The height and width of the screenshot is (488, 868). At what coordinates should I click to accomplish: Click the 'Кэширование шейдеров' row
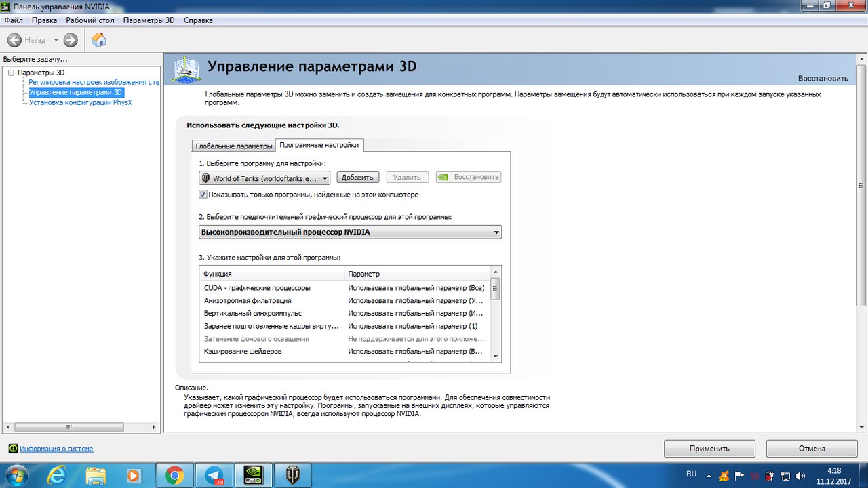pyautogui.click(x=346, y=352)
